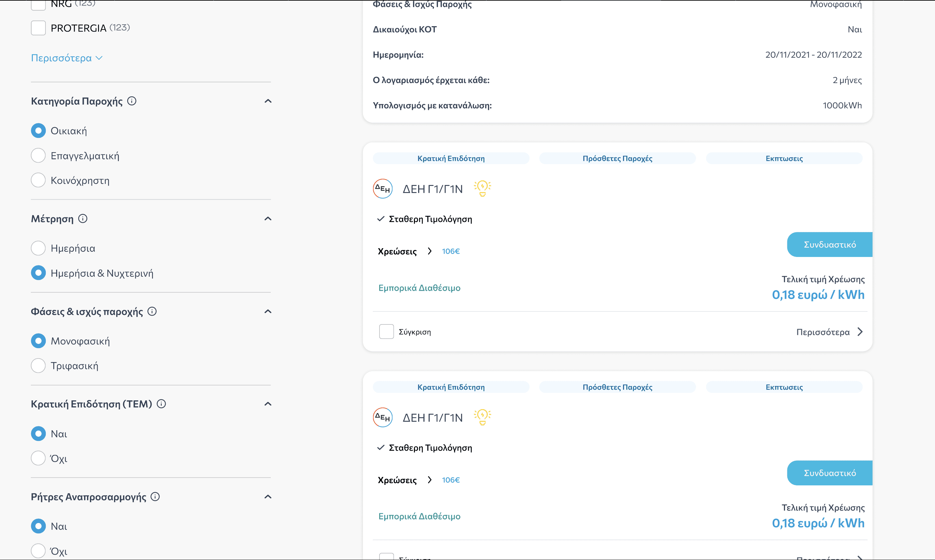This screenshot has height=560, width=935.
Task: Select Όχι under Ρήτρες Αναπροσαρμογής
Action: 38,551
